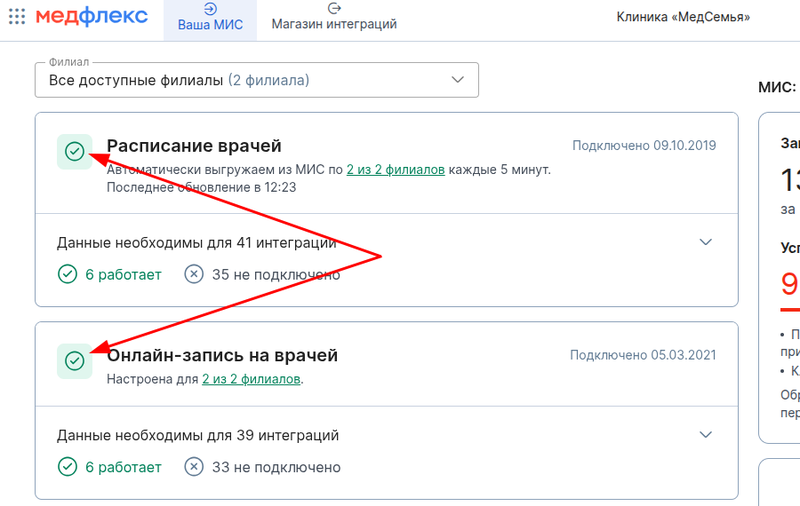
Task: Open '2 из 2 филиалов' link in Онлайн-запись
Action: point(251,380)
